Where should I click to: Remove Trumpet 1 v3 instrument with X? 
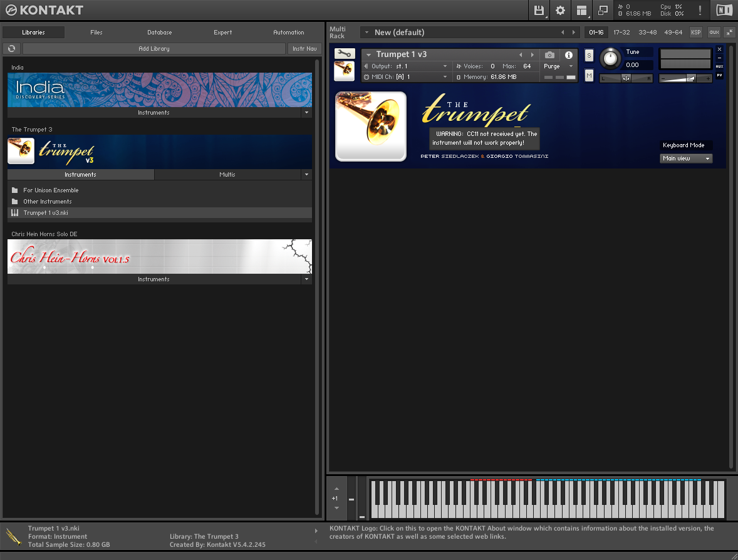point(719,49)
